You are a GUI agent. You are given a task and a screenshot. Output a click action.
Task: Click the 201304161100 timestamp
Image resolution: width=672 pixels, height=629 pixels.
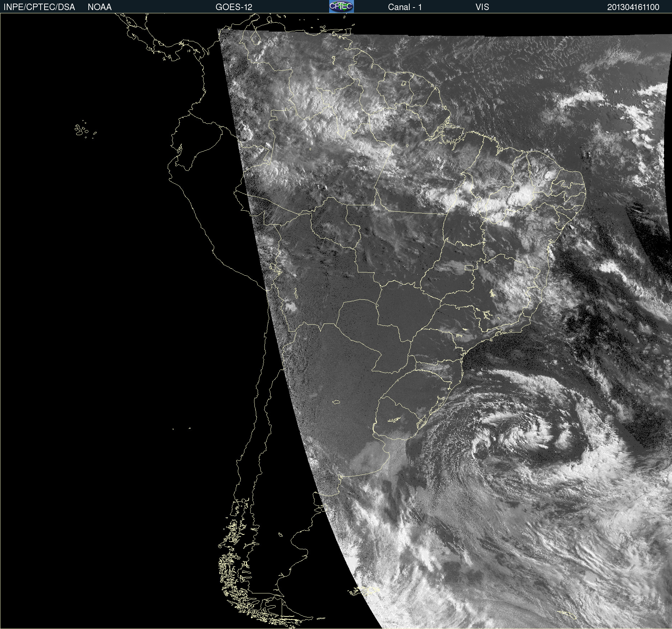(x=633, y=7)
